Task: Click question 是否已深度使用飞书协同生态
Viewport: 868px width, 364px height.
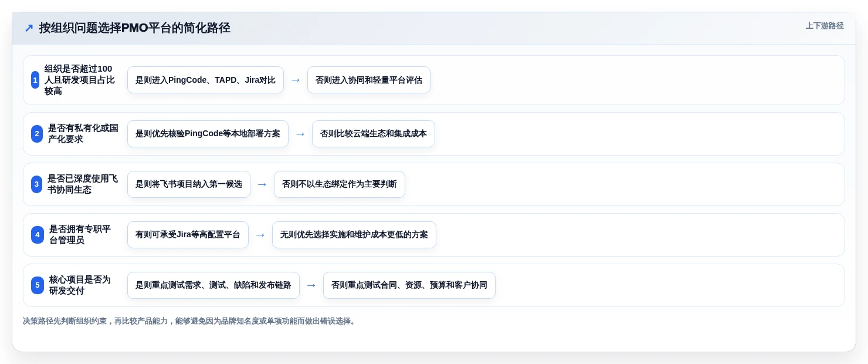Action: [83, 184]
